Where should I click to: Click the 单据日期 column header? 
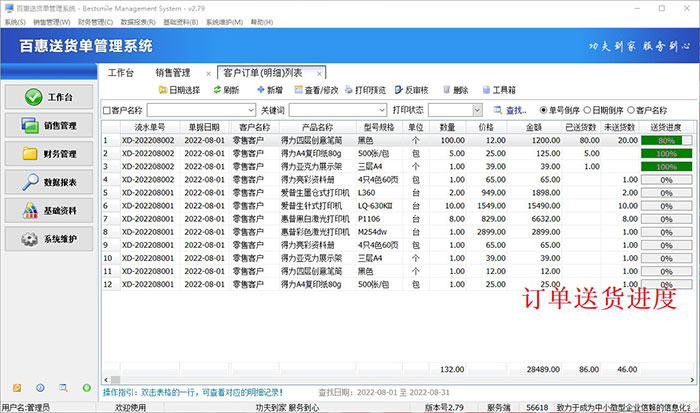point(204,127)
